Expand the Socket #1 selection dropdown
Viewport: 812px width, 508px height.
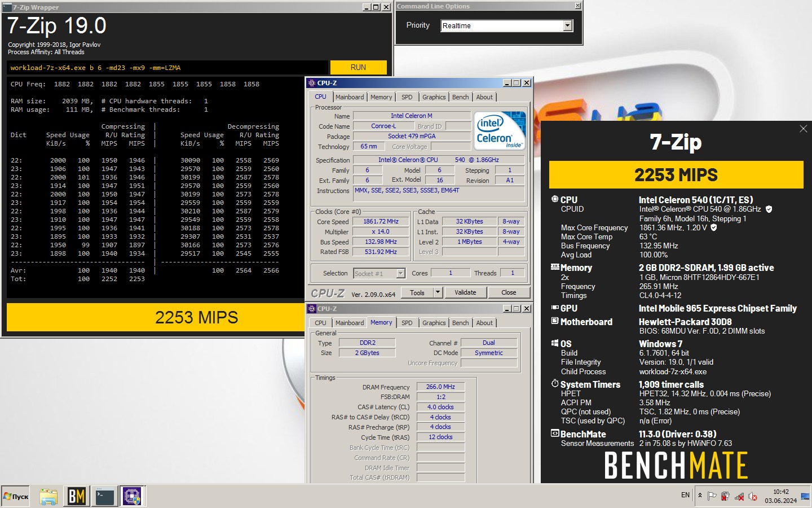coord(400,273)
